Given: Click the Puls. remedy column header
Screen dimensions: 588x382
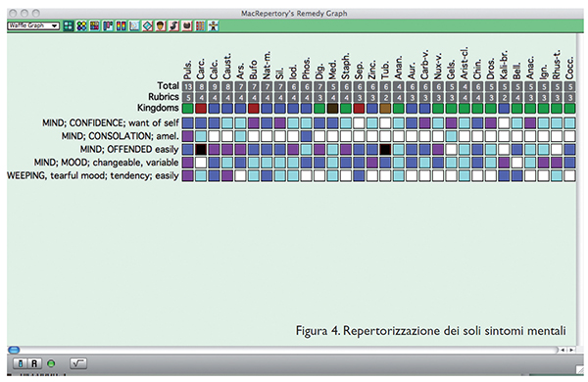Looking at the screenshot, I should pos(188,70).
